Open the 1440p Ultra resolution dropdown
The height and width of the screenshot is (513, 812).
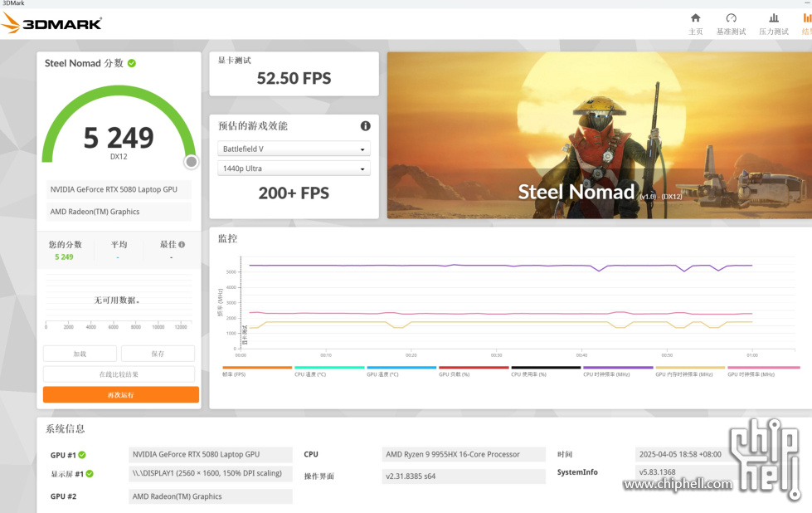tap(294, 169)
